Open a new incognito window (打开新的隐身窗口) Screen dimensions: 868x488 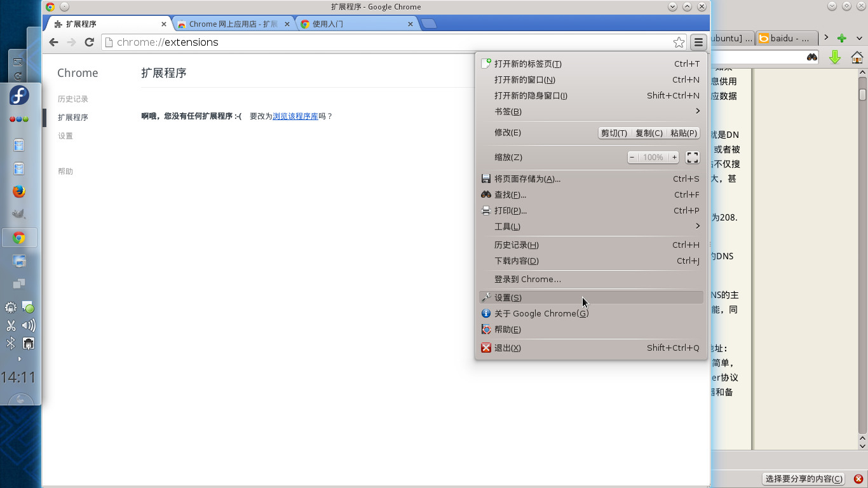pyautogui.click(x=591, y=95)
